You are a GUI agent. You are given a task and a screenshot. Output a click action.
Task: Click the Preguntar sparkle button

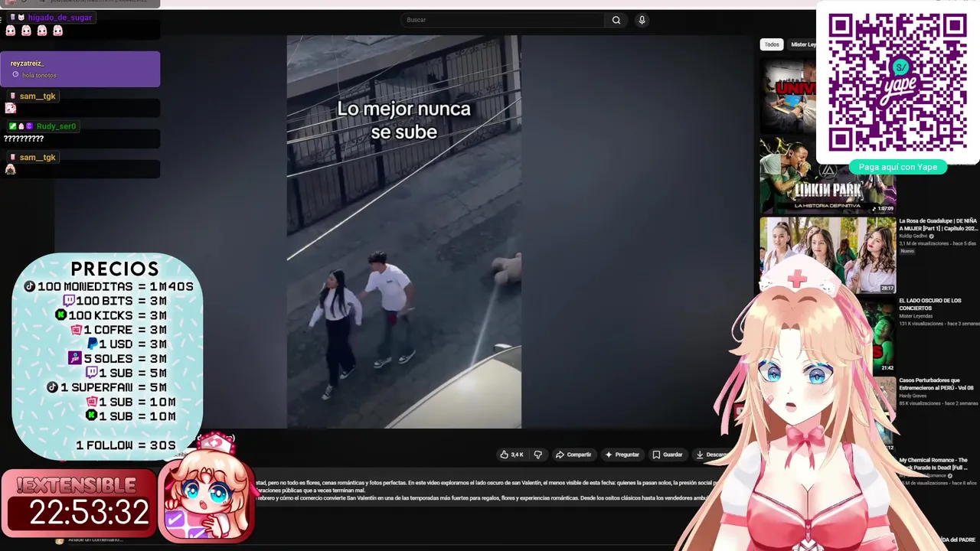tap(622, 455)
